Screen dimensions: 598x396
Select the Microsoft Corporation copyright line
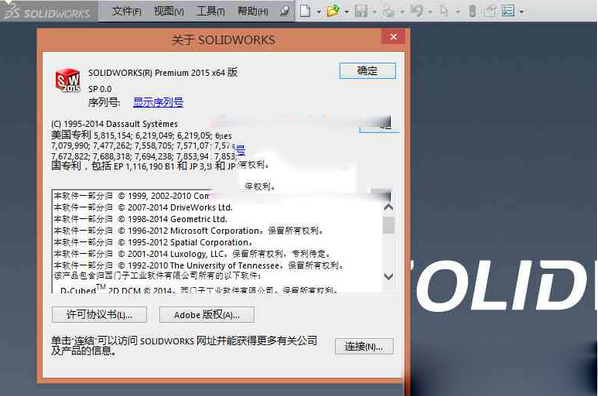pyautogui.click(x=189, y=230)
